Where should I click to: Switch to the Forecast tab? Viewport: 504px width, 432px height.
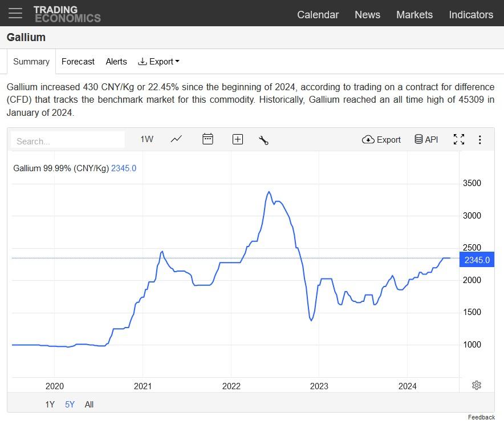pyautogui.click(x=78, y=62)
